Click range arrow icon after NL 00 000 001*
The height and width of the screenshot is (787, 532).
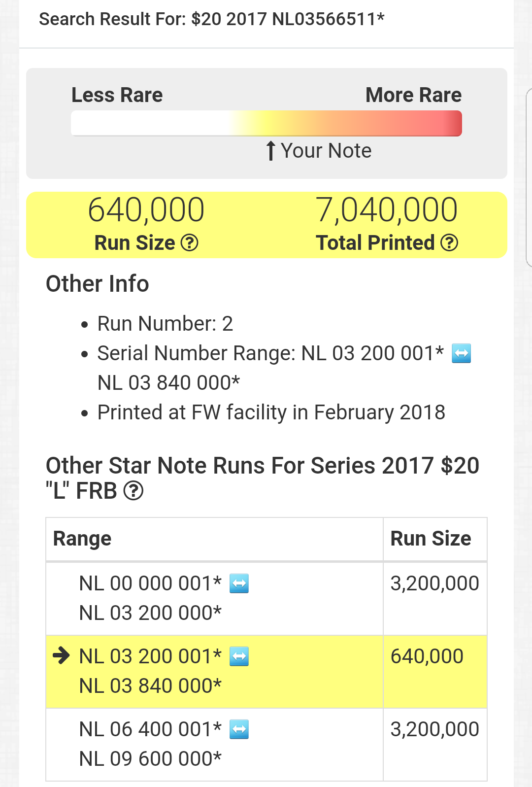239,583
